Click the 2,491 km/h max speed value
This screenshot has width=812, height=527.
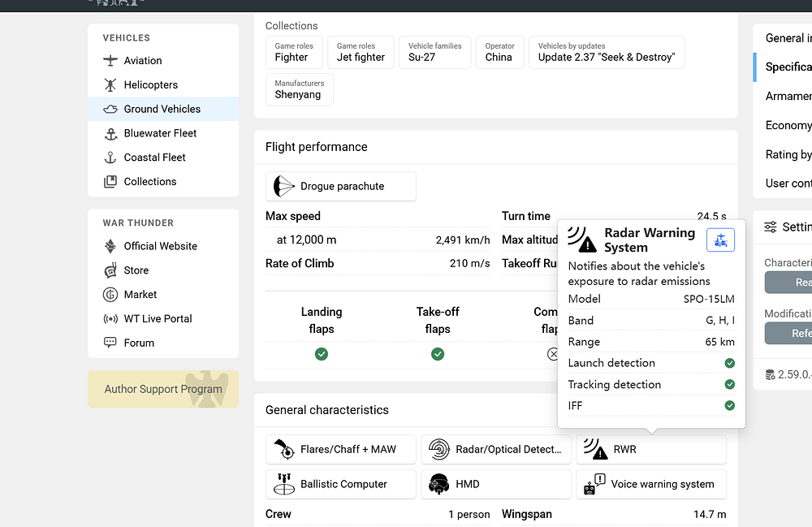(463, 240)
